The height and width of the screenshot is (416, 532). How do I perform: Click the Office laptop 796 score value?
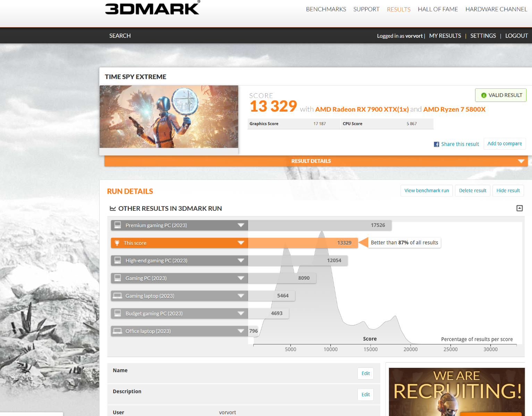coord(253,331)
